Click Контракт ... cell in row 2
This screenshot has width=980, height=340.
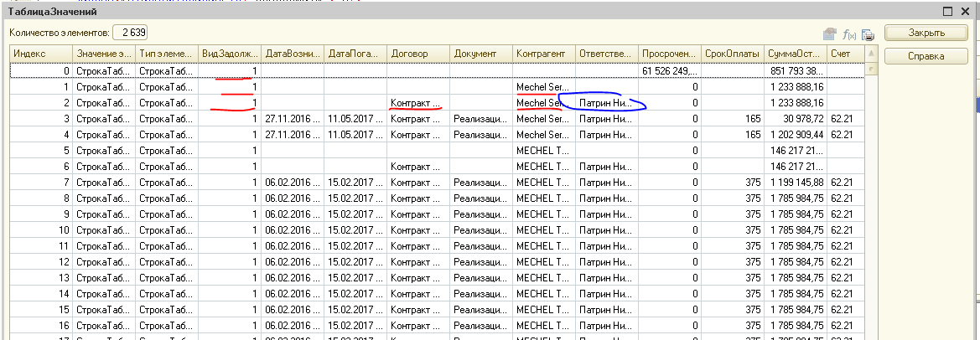click(x=418, y=103)
